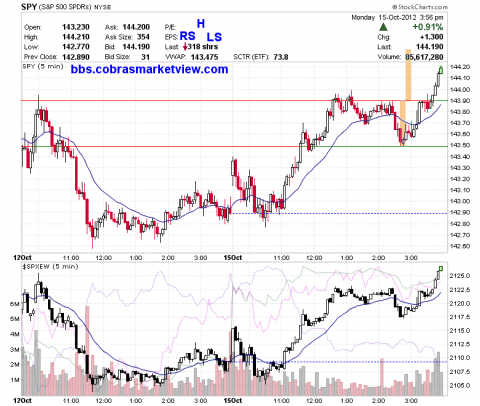Click the SCTR (ETF) value 73.8
Image resolution: width=480 pixels, height=406 pixels.
(x=281, y=57)
